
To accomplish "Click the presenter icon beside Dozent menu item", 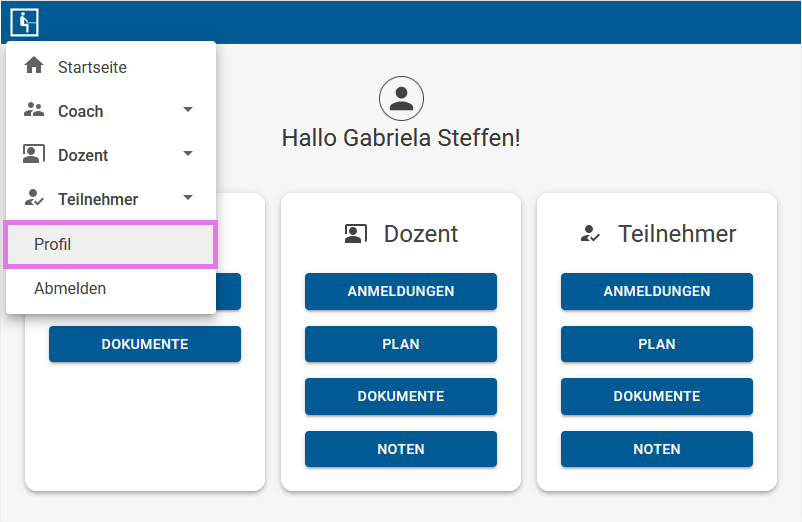I will point(34,154).
